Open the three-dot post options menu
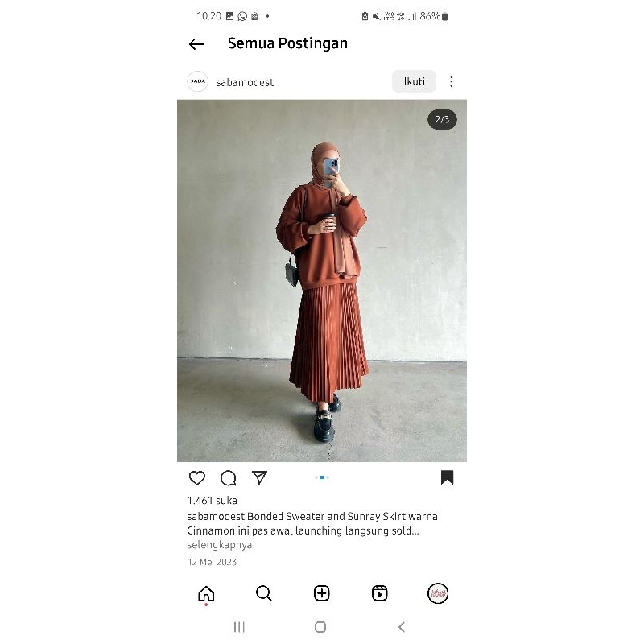Screen dimensions: 644x644 point(452,82)
